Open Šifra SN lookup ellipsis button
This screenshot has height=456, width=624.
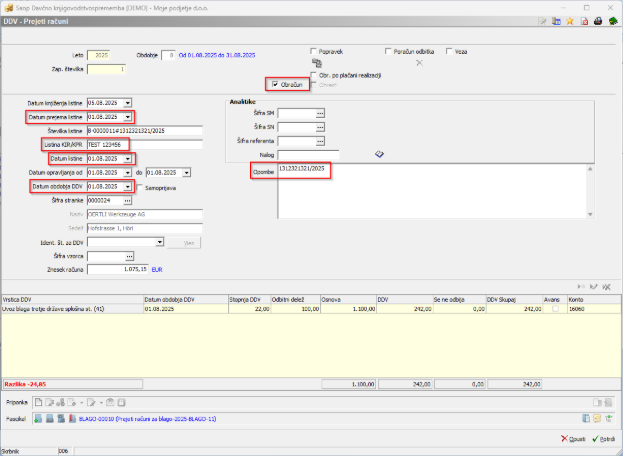[320, 127]
